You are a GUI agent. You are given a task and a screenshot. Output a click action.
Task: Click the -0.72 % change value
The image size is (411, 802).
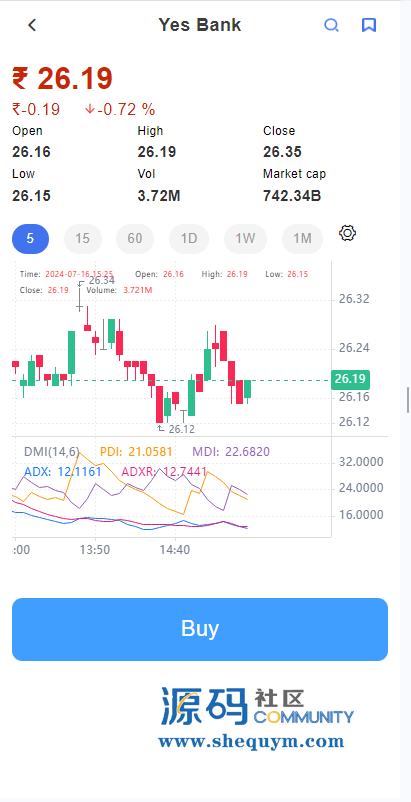point(120,109)
